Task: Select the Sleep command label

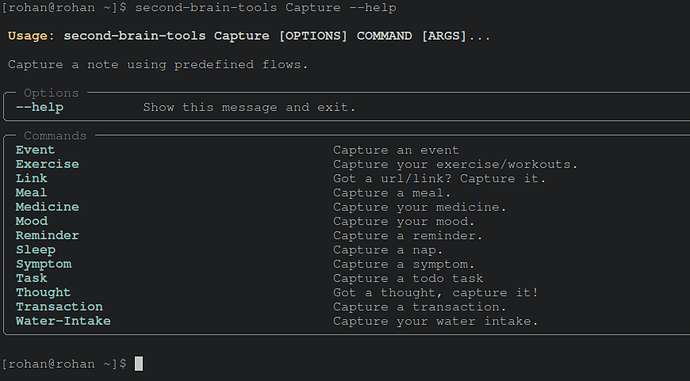Action: [36, 250]
